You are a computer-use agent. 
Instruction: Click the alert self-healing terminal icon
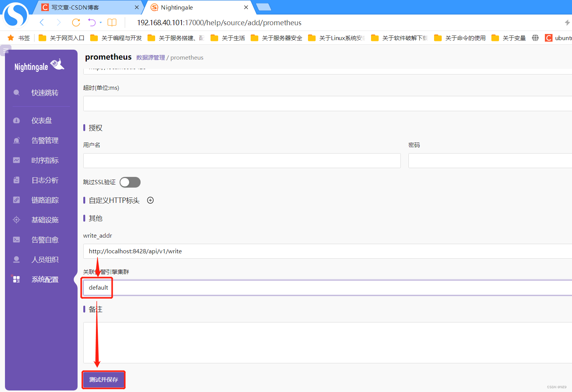coord(16,240)
